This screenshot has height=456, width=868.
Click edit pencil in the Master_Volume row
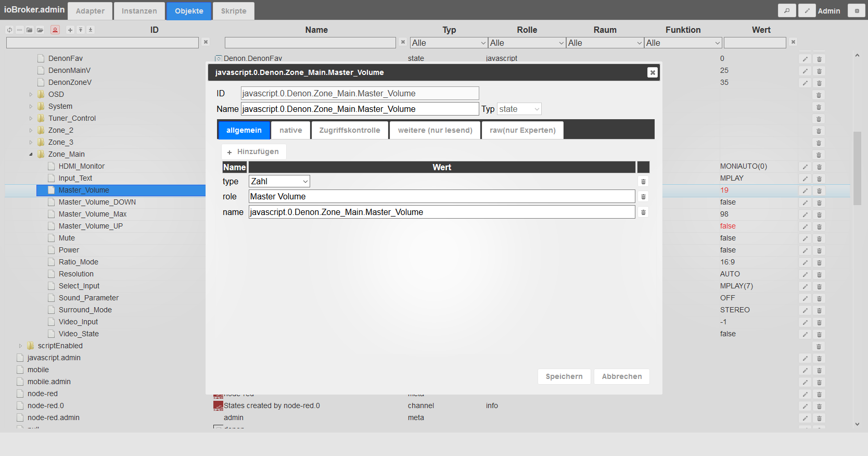pyautogui.click(x=805, y=191)
